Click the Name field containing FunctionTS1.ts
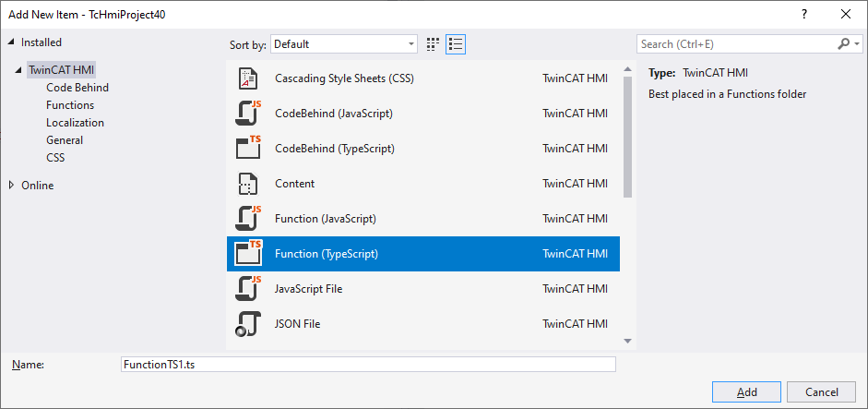This screenshot has width=868, height=409. 368,365
